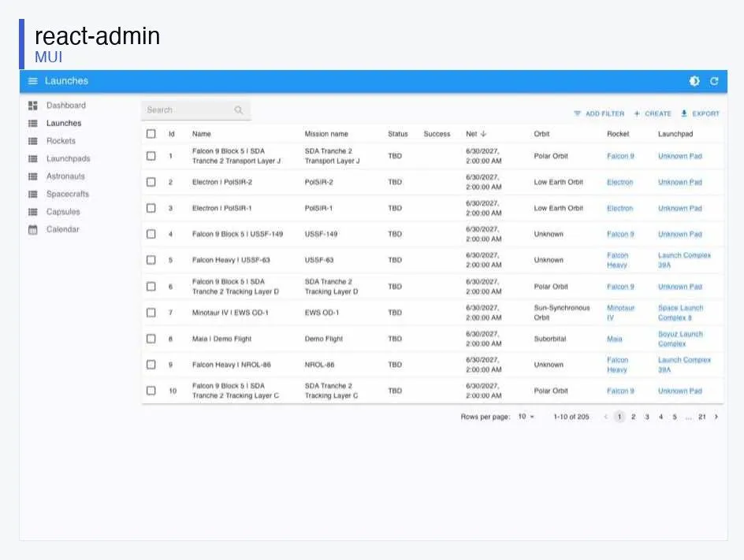The height and width of the screenshot is (560, 744).
Task: Tick the Falcon Heavy NROL-86 row checkbox
Action: [151, 365]
